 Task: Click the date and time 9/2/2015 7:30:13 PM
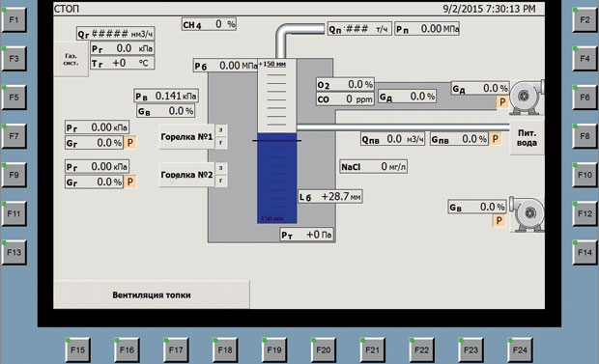(x=490, y=9)
